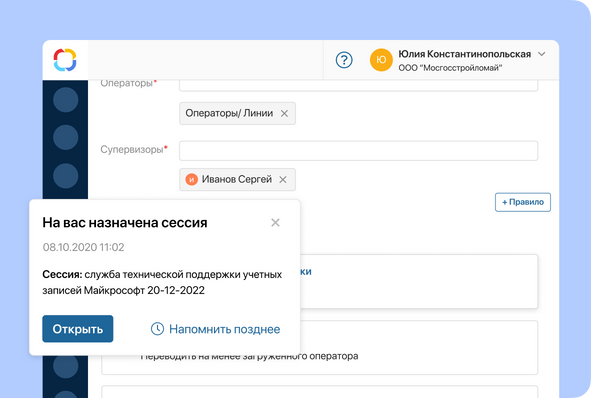Click the orange Ю user avatar

(x=381, y=60)
